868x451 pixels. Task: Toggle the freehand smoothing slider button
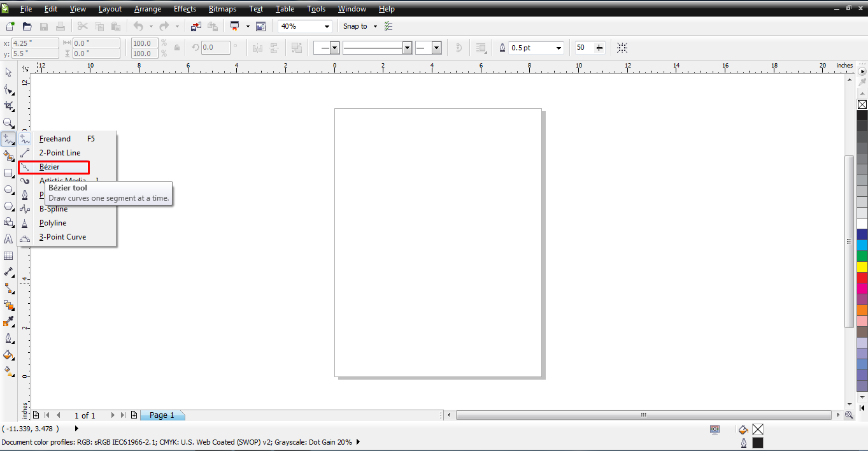click(x=599, y=48)
